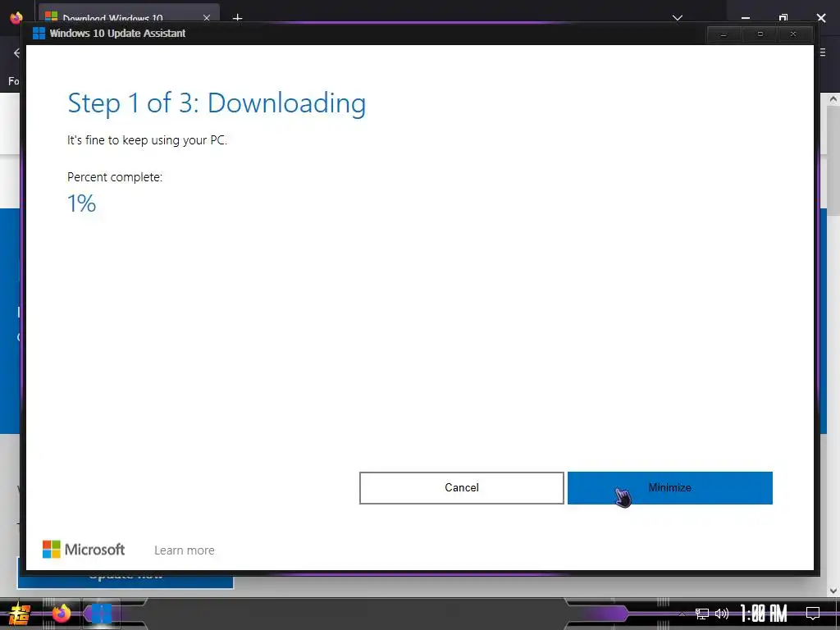The image size is (840, 630).
Task: Show hidden system tray icons
Action: coord(682,614)
